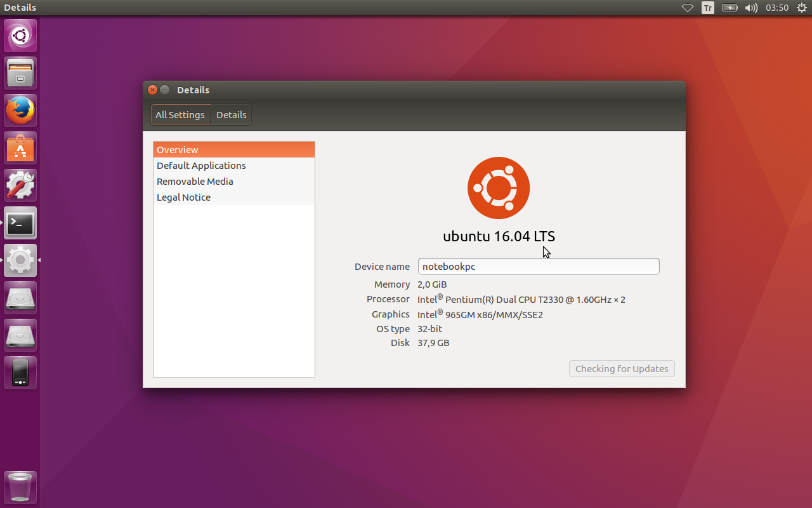This screenshot has height=508, width=812.
Task: Open the phone device icon in launcher
Action: (20, 373)
